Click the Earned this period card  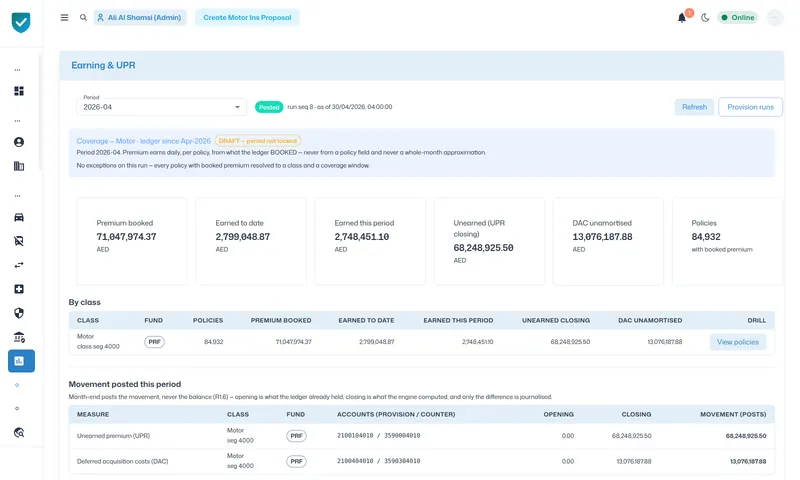tap(370, 241)
